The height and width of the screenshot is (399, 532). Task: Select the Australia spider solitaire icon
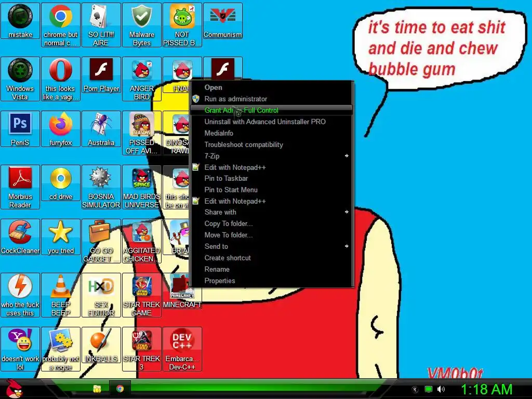(x=101, y=129)
